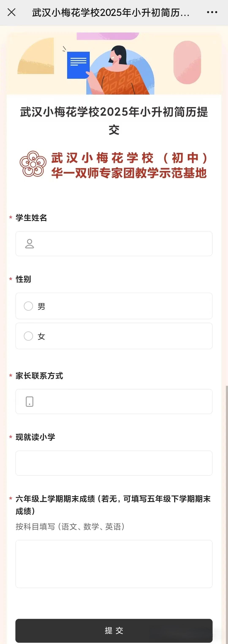Image resolution: width=228 pixels, height=644 pixels.
Task: Click the plum blossom school logo
Action: pos(33,164)
